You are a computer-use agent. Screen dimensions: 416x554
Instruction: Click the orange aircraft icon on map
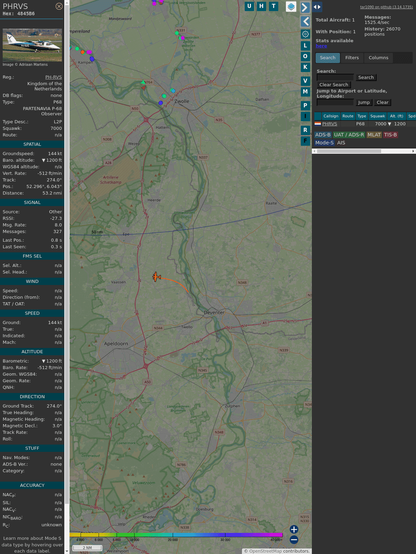pos(156,277)
